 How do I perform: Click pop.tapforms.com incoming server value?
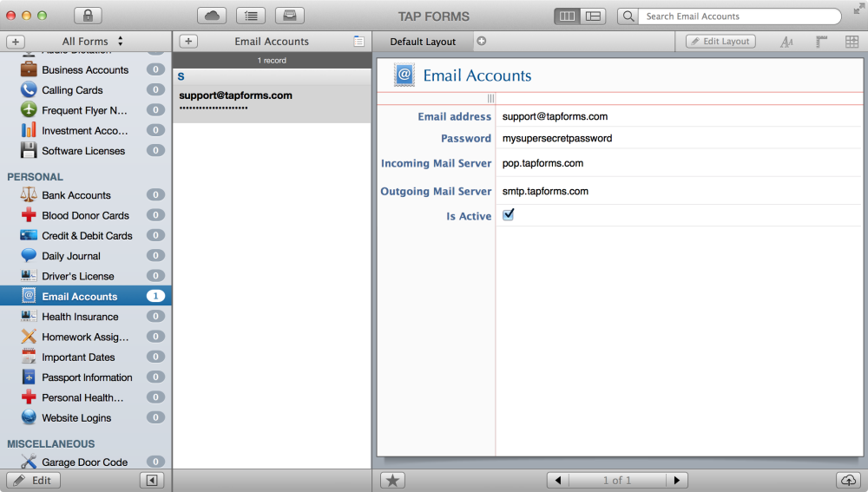(542, 163)
